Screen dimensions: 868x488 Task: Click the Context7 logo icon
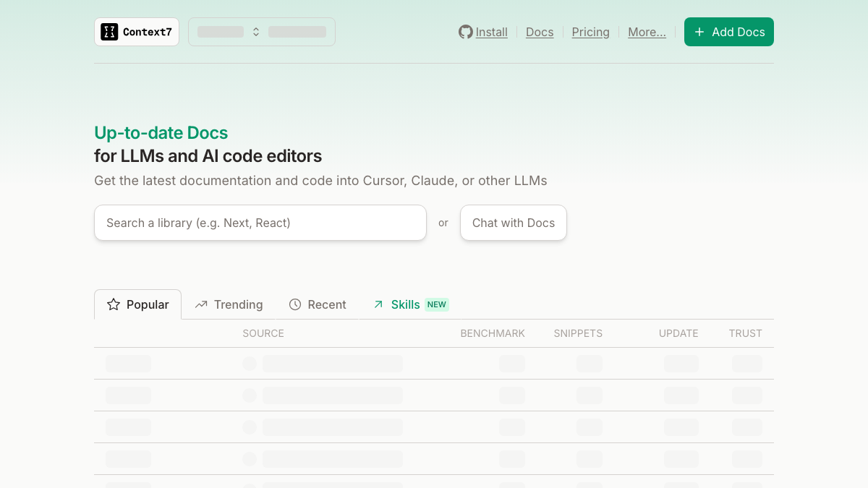(109, 32)
